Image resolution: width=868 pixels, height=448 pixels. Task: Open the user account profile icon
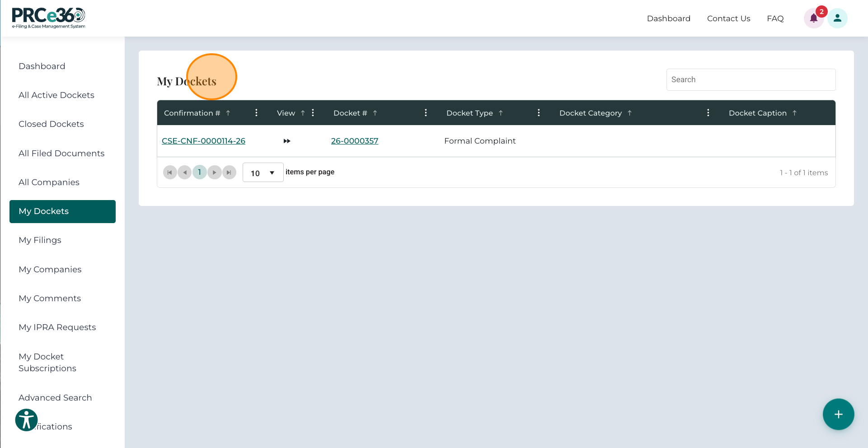tap(837, 18)
